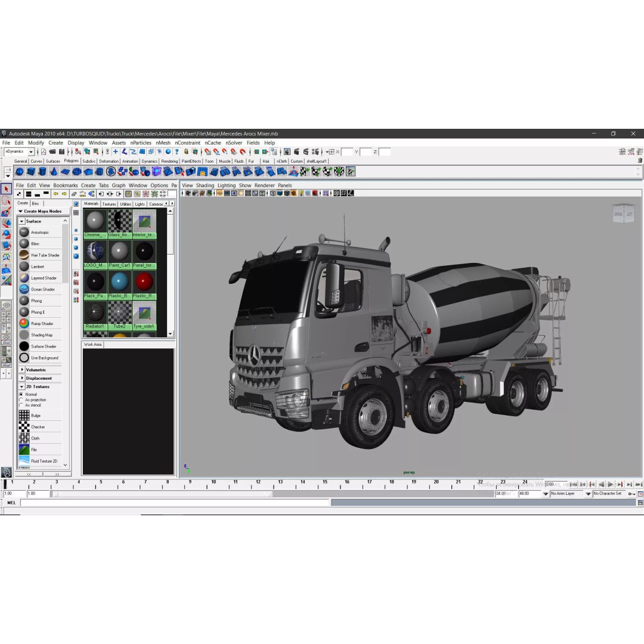
Task: Click the lock selection icon in status line
Action: [186, 151]
